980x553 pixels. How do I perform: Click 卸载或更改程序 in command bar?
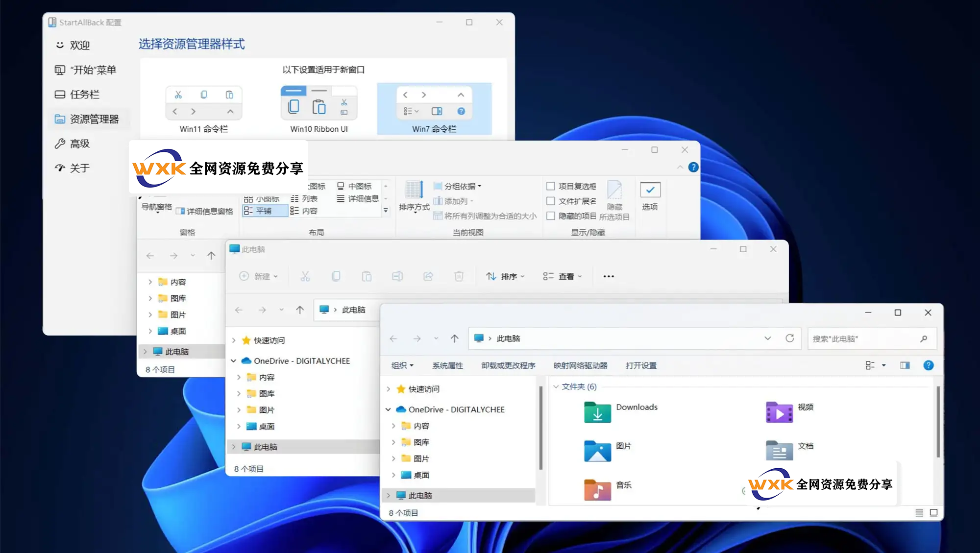click(x=508, y=365)
